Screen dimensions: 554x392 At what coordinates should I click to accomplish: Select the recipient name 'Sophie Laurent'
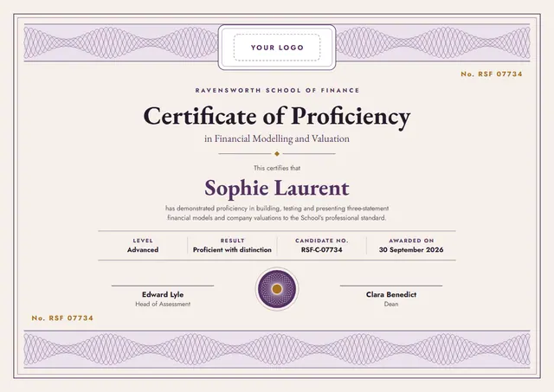click(x=277, y=188)
